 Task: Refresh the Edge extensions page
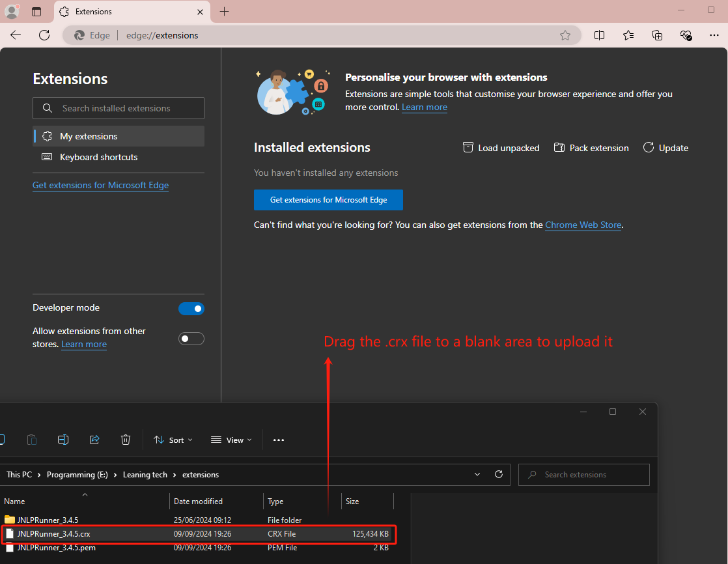click(44, 35)
